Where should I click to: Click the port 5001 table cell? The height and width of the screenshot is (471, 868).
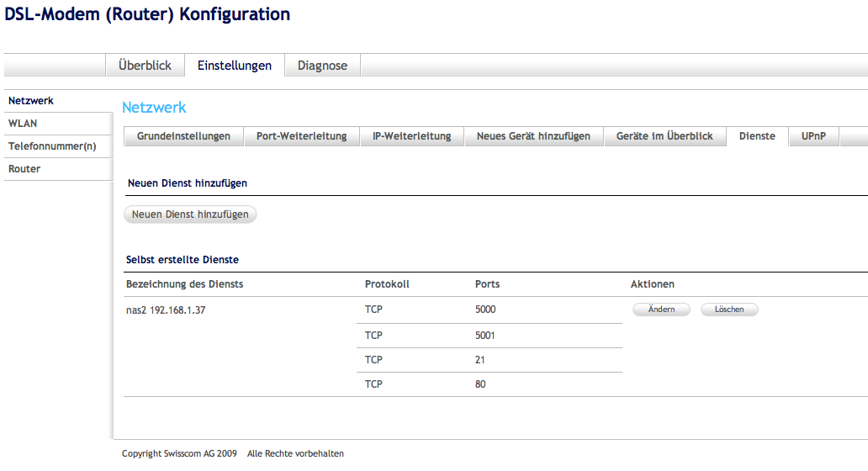tap(485, 335)
